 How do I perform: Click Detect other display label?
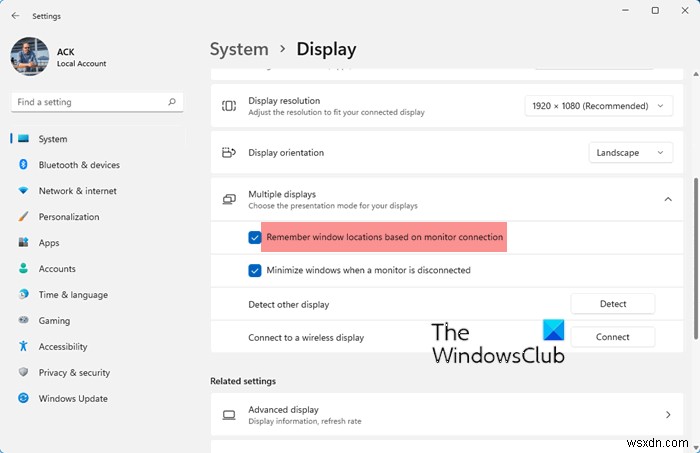coord(288,304)
